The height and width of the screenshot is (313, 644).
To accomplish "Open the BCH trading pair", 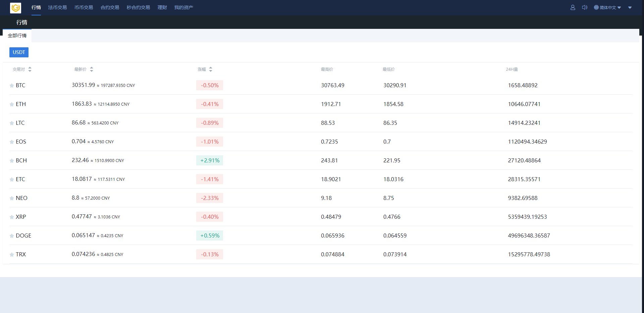I will pyautogui.click(x=21, y=160).
